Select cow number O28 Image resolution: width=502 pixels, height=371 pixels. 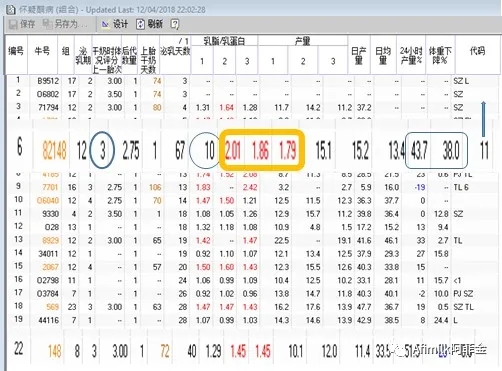52,227
